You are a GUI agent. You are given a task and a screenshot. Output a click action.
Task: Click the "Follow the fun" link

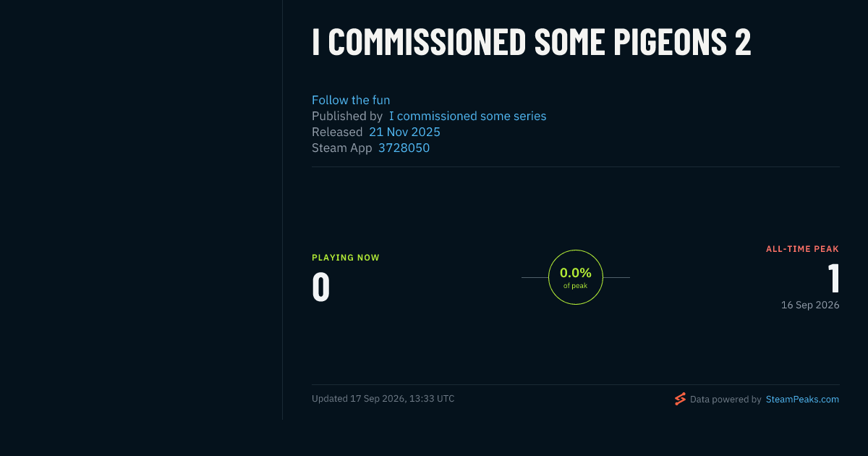351,100
